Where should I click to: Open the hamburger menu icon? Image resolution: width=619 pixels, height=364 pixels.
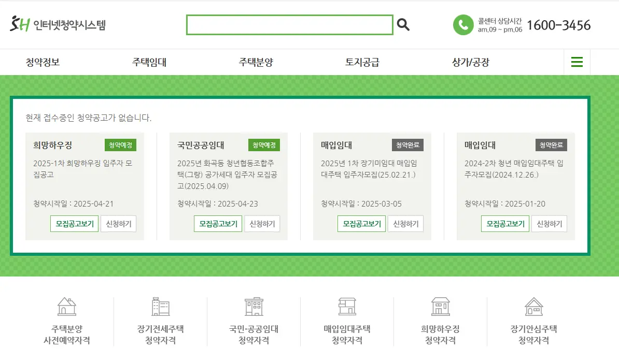pyautogui.click(x=576, y=61)
